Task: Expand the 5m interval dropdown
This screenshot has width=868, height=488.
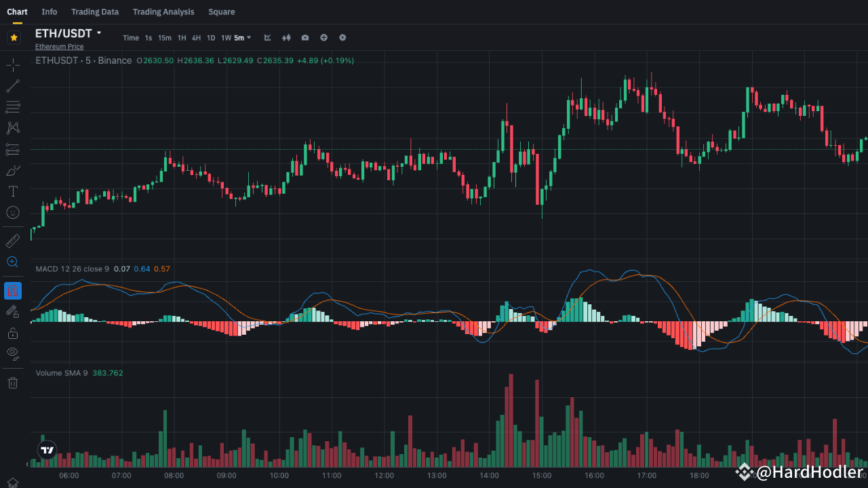Action: 241,37
